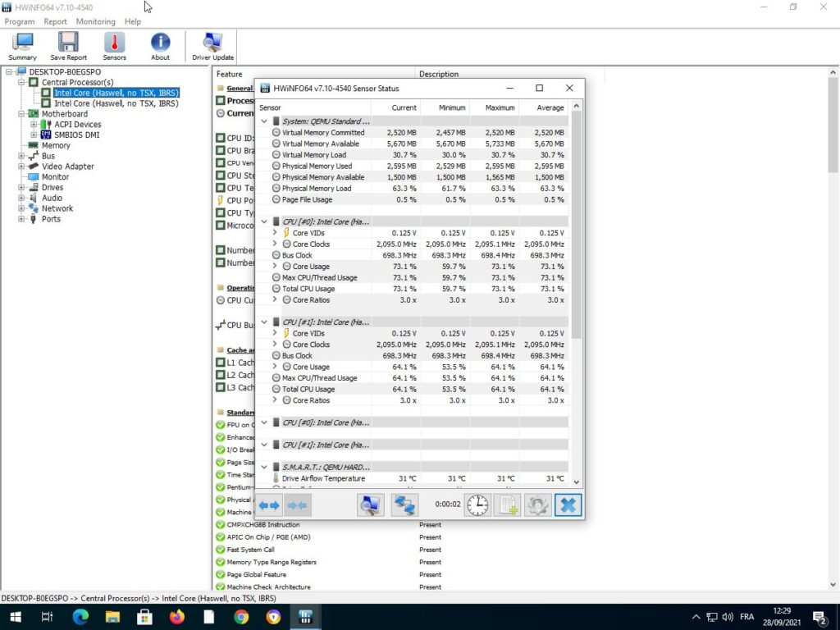Open Microsoft Store from the taskbar
The width and height of the screenshot is (840, 630).
point(144,617)
